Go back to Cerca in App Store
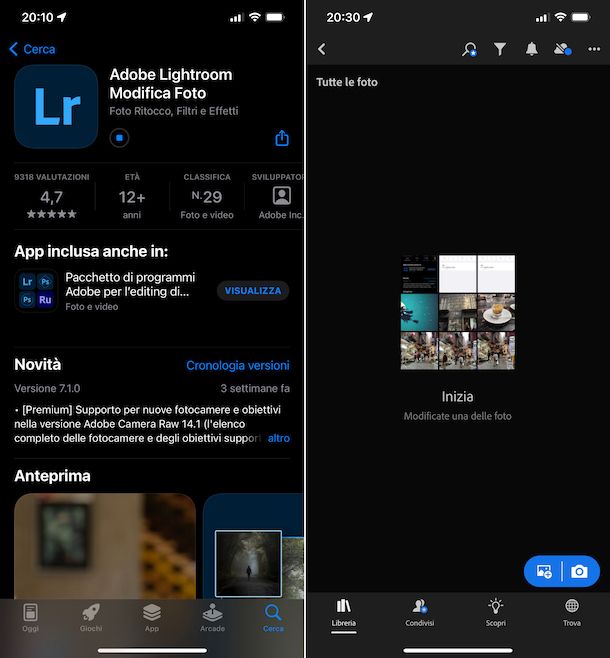The width and height of the screenshot is (610, 658). tap(32, 49)
